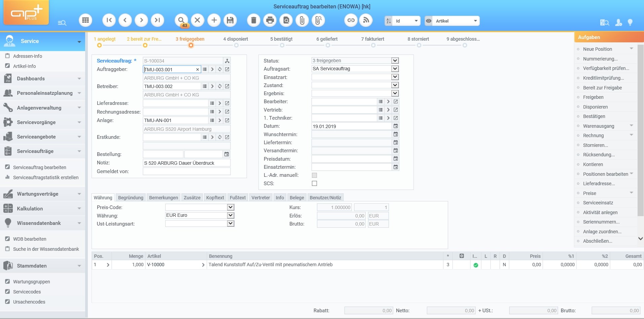This screenshot has height=319, width=644.
Task: Click Verfügbarkeit prüfen task
Action: tap(606, 68)
